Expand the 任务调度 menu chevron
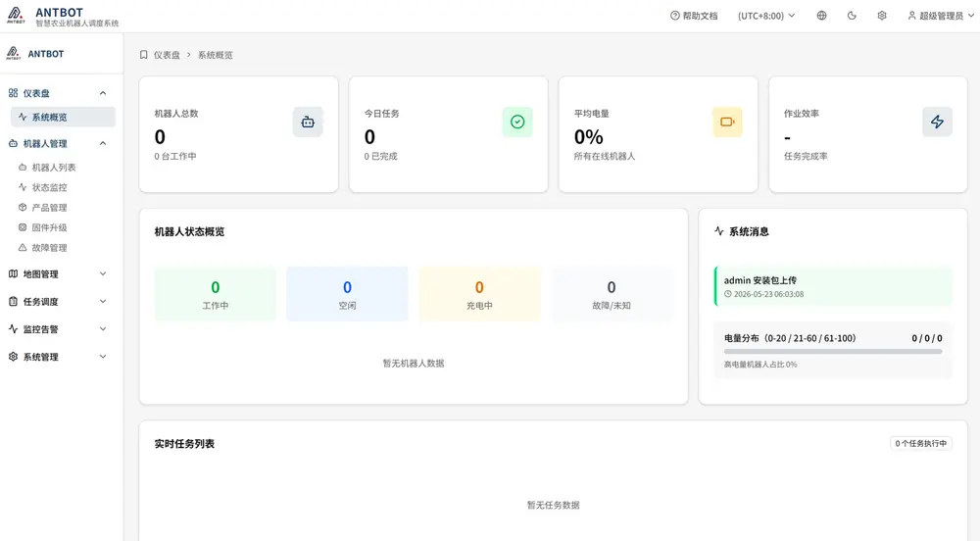 103,301
